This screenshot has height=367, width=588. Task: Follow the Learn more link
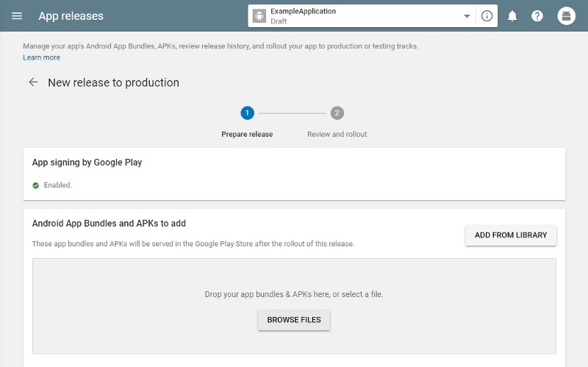(42, 57)
